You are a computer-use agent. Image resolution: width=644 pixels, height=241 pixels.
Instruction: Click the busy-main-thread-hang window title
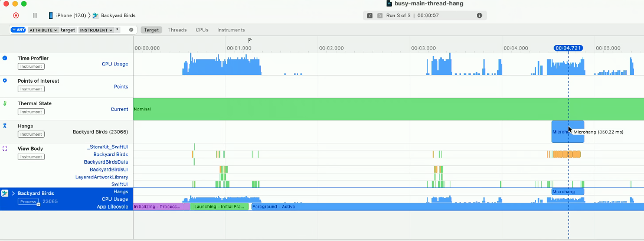tap(429, 4)
